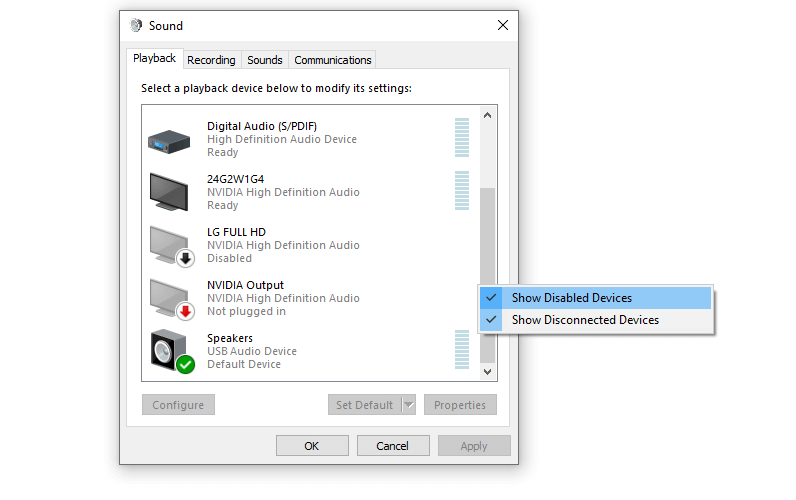
Task: Click the device list scrollbar thumb
Action: [x=487, y=276]
